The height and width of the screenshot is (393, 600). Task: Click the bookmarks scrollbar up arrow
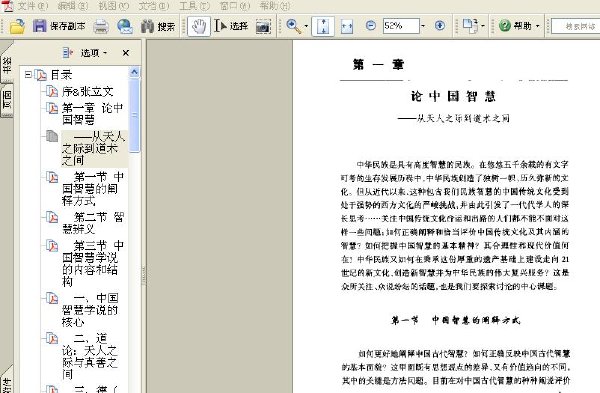pyautogui.click(x=134, y=72)
